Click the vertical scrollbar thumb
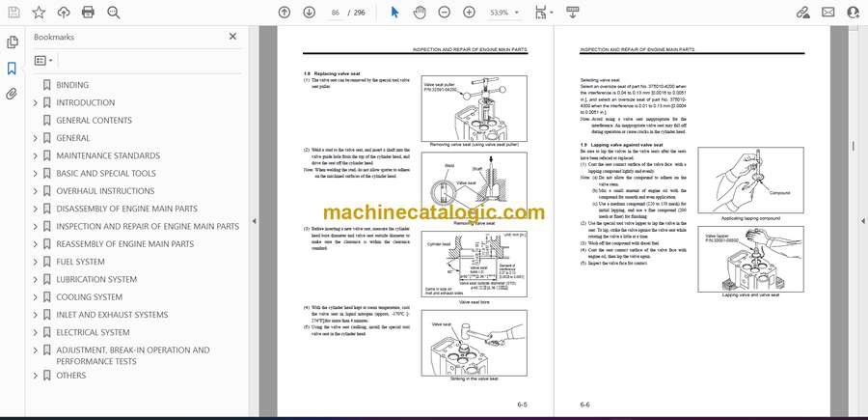The height and width of the screenshot is (420, 868). pyautogui.click(x=854, y=145)
